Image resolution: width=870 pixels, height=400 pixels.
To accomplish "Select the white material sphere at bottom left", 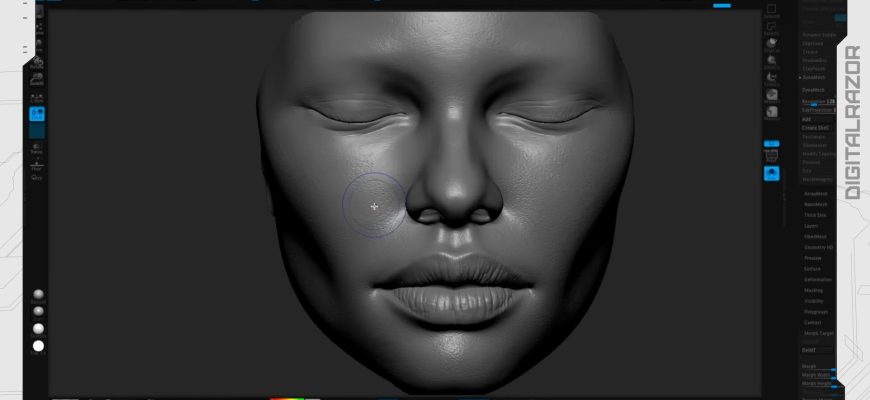I will (x=38, y=346).
